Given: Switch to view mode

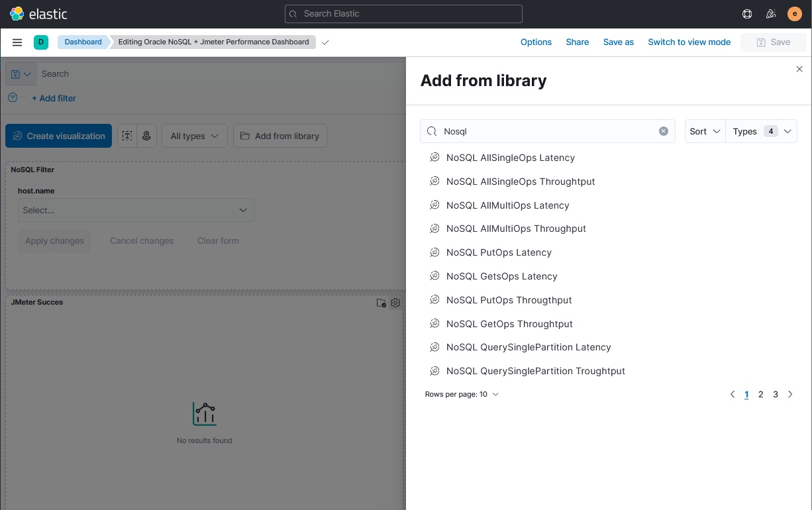Looking at the screenshot, I should pos(689,42).
